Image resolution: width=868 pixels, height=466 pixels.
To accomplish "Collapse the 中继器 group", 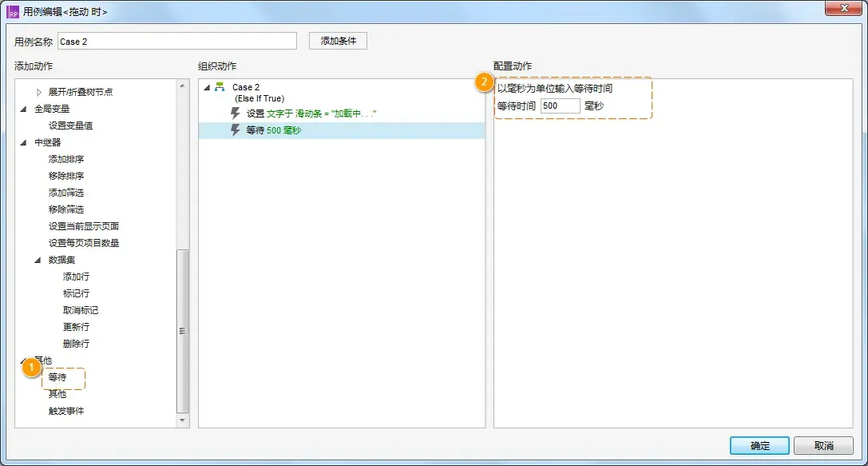I will click(x=25, y=142).
